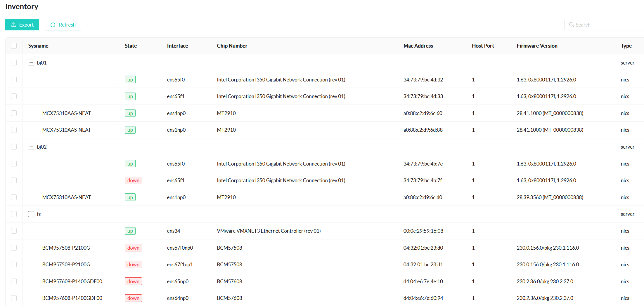Click the Firmware Version column header

coord(537,46)
